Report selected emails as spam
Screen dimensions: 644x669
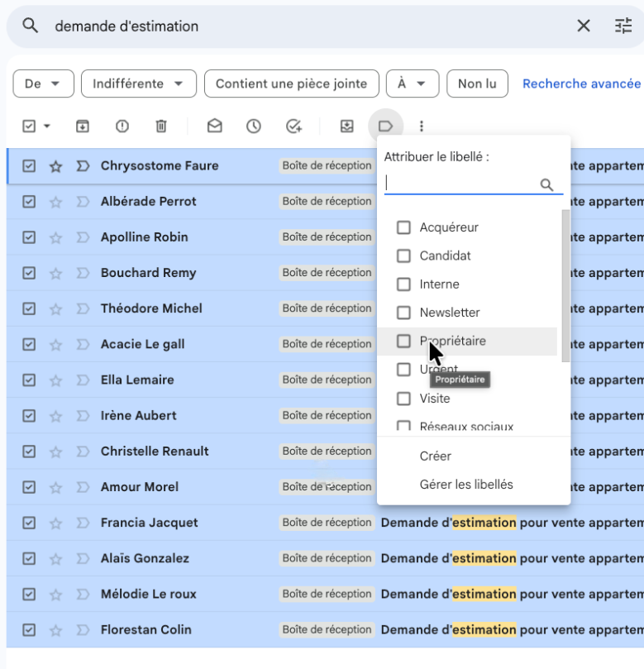coord(122,127)
